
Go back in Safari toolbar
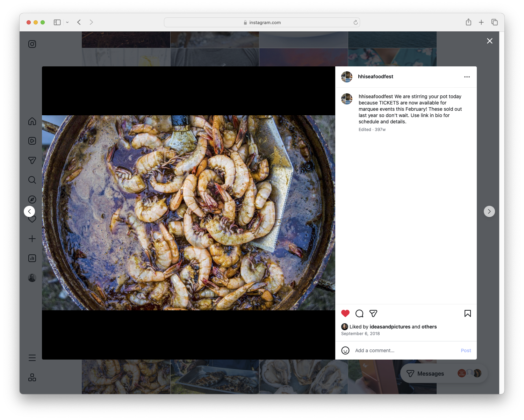(x=79, y=22)
